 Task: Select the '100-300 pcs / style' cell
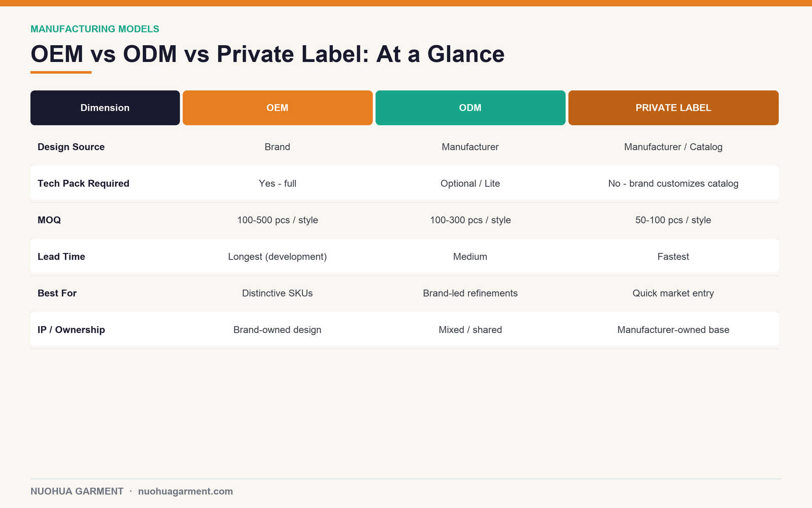470,220
